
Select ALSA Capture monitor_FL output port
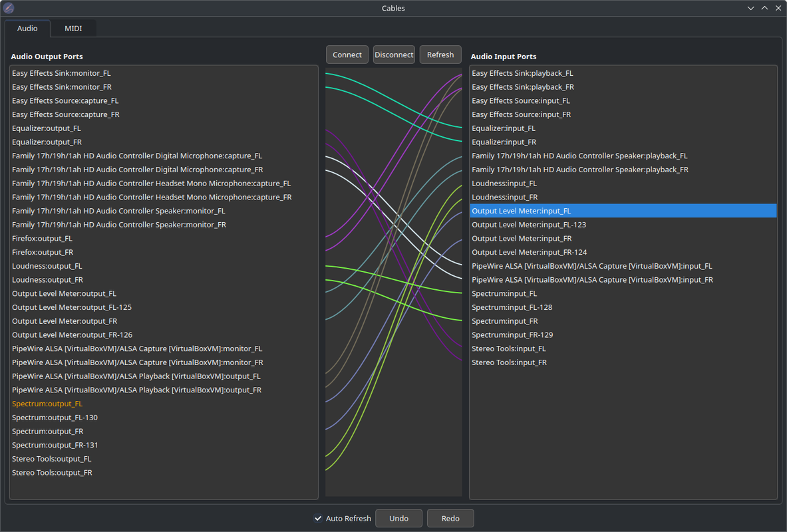164,349
